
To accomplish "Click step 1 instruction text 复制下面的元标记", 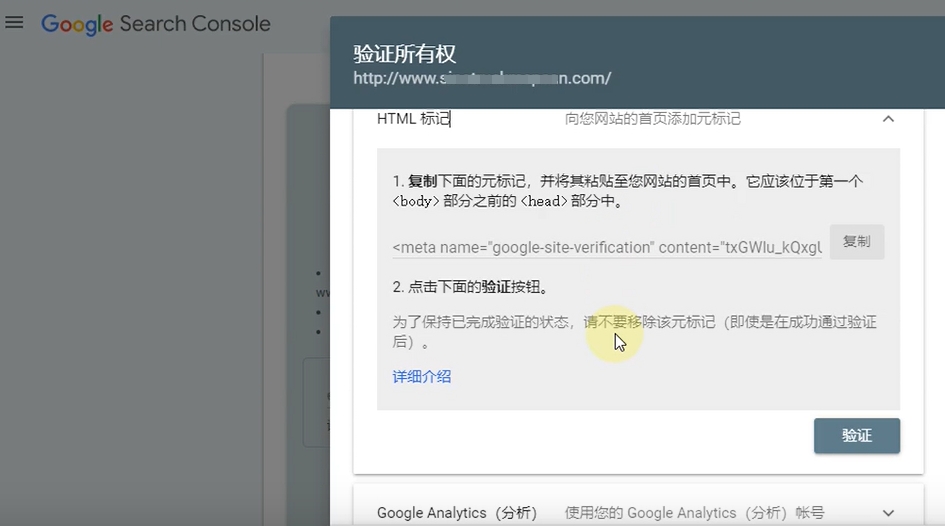I will click(467, 181).
